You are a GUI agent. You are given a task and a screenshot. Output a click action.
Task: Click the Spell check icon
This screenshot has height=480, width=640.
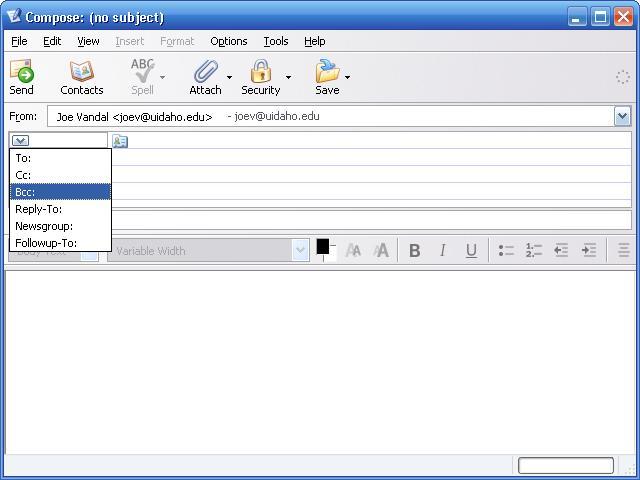(x=142, y=70)
